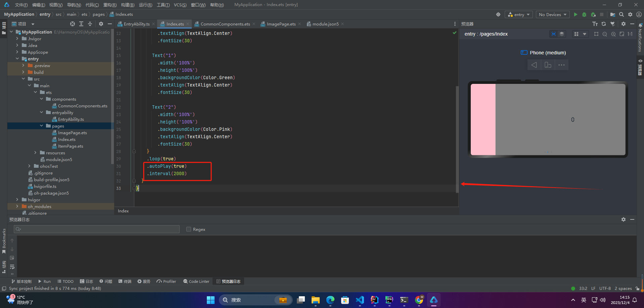
Task: Click the previewer log search field
Action: click(x=97, y=229)
